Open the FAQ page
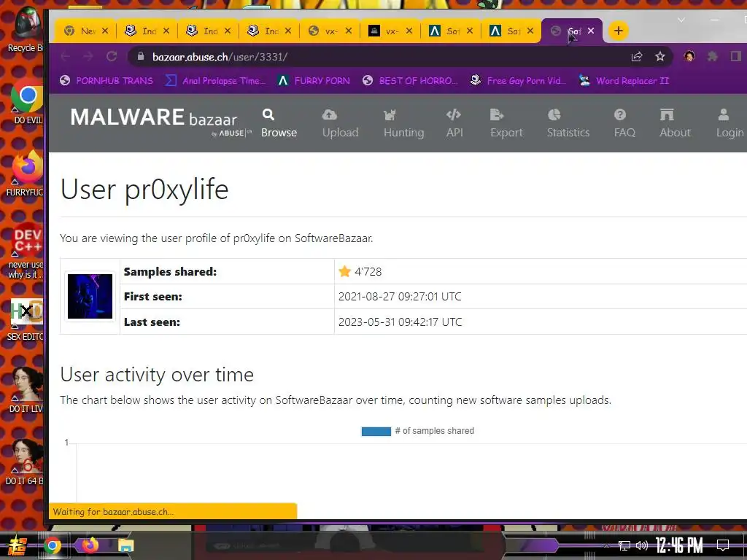747x560 pixels. pos(624,123)
